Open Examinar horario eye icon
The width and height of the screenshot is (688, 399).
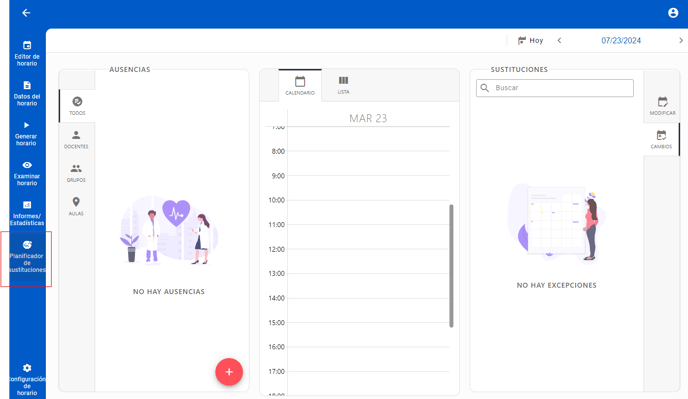tap(27, 165)
